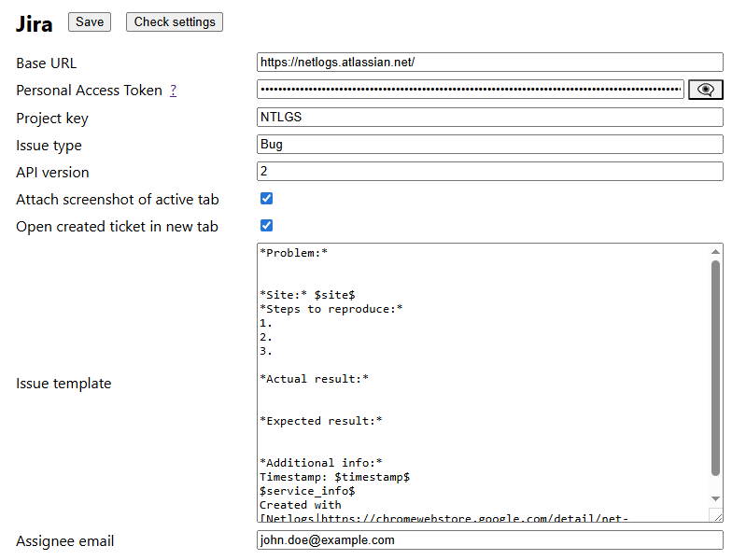
Task: Uncheck Attach screenshot of active tab
Action: click(266, 199)
